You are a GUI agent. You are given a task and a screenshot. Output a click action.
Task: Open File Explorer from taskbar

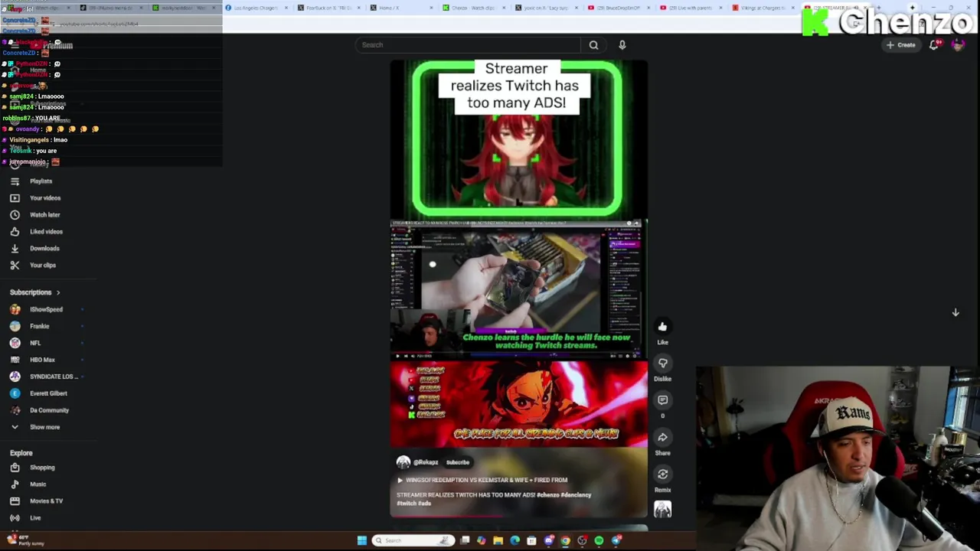pos(498,541)
